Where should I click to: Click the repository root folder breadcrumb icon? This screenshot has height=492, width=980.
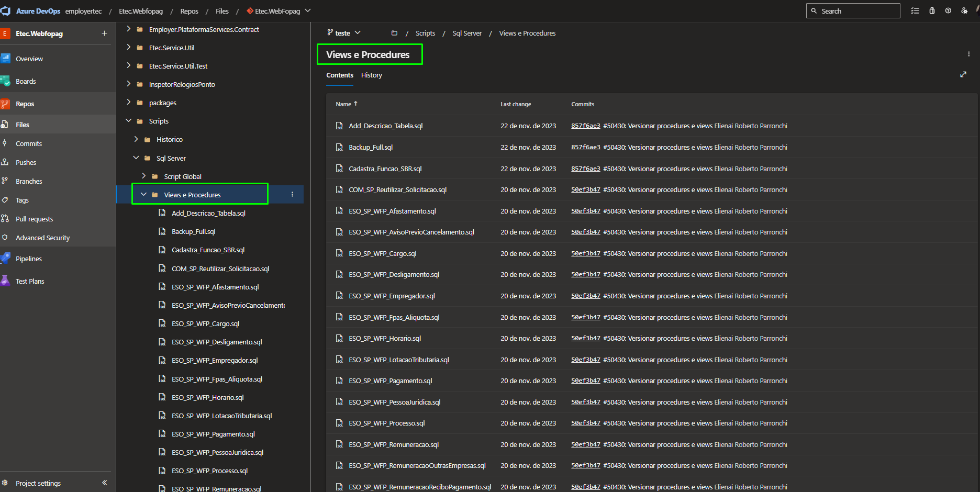point(394,33)
